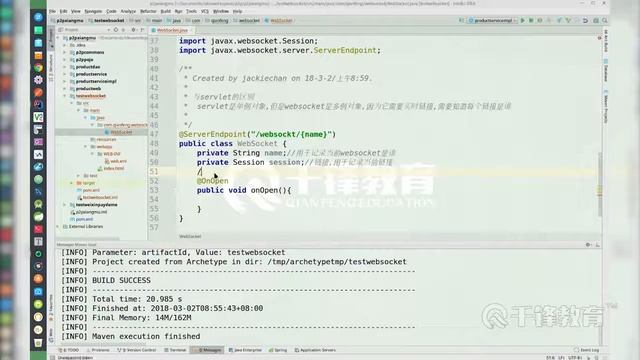640x360 pixels.
Task: Click the scroll from source icon in Project panel
Action: (116, 30)
